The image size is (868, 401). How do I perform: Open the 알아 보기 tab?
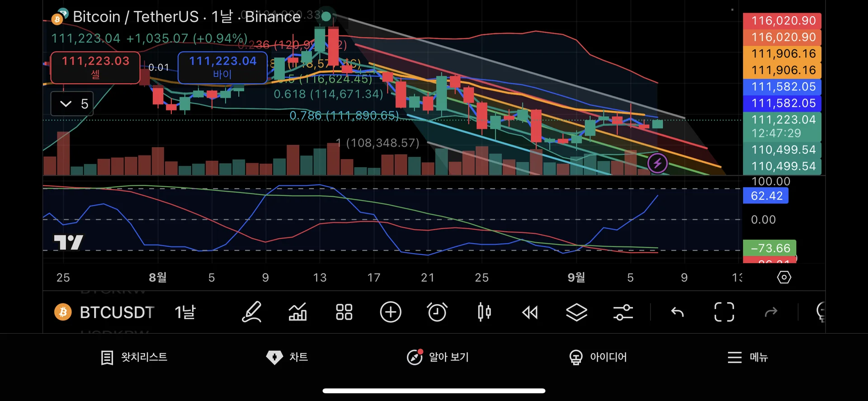(438, 357)
